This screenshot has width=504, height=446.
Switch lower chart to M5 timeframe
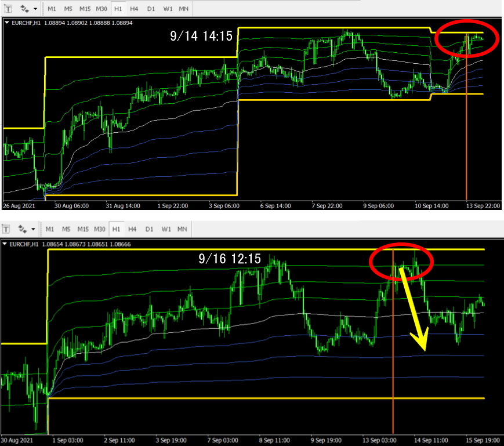pyautogui.click(x=66, y=229)
